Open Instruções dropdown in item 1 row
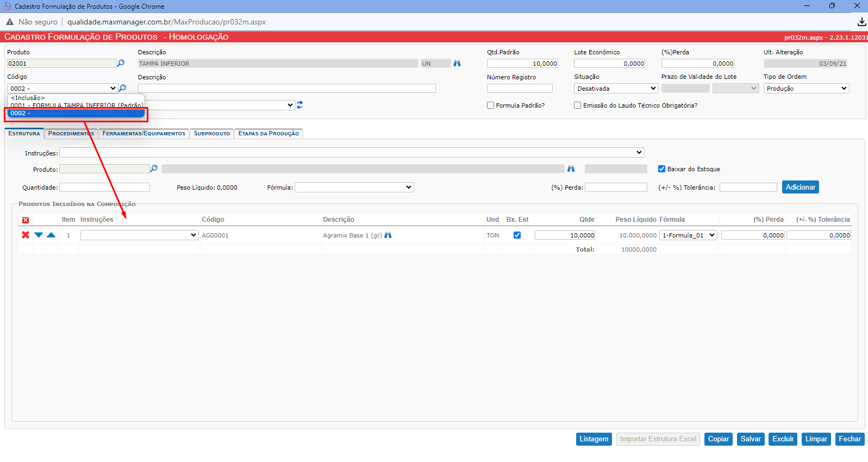The width and height of the screenshot is (868, 462). 139,235
